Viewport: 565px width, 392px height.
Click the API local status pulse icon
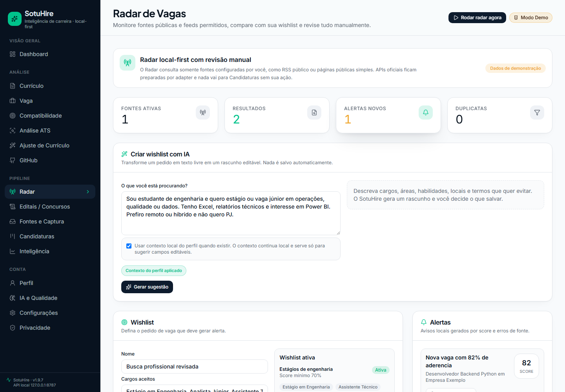pyautogui.click(x=9, y=380)
